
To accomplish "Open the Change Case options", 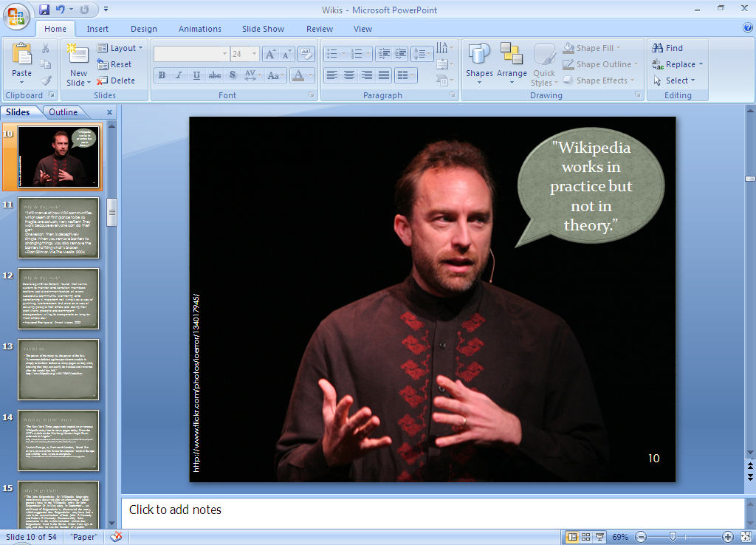I will pos(275,75).
